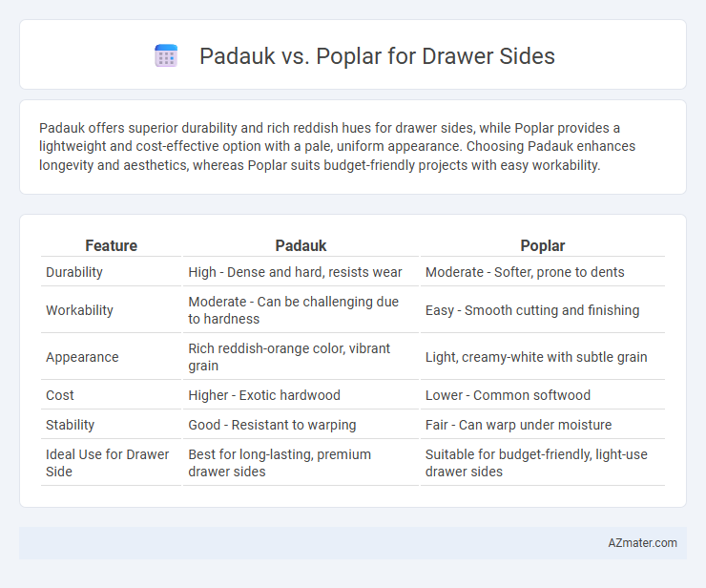This screenshot has width=706, height=588.
Task: Click the Cost row label
Action: tap(59, 395)
